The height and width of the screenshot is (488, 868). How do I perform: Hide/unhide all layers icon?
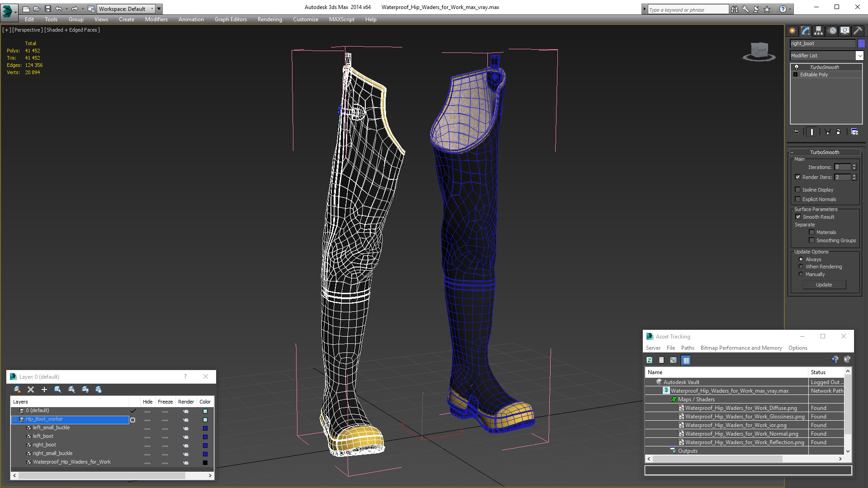pos(85,389)
